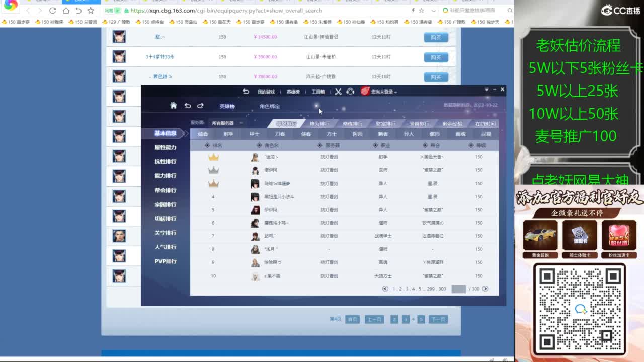644x362 pixels.
Task: Select 属性能力 in the left sidebar
Action: pos(166,147)
